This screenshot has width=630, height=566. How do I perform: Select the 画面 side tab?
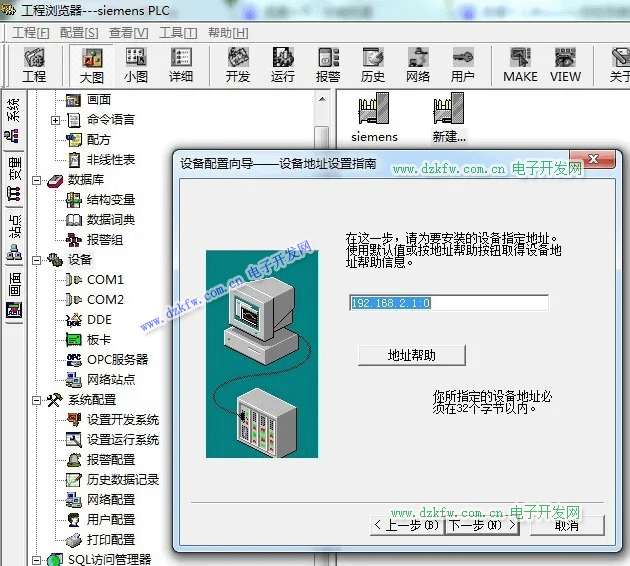[14, 295]
